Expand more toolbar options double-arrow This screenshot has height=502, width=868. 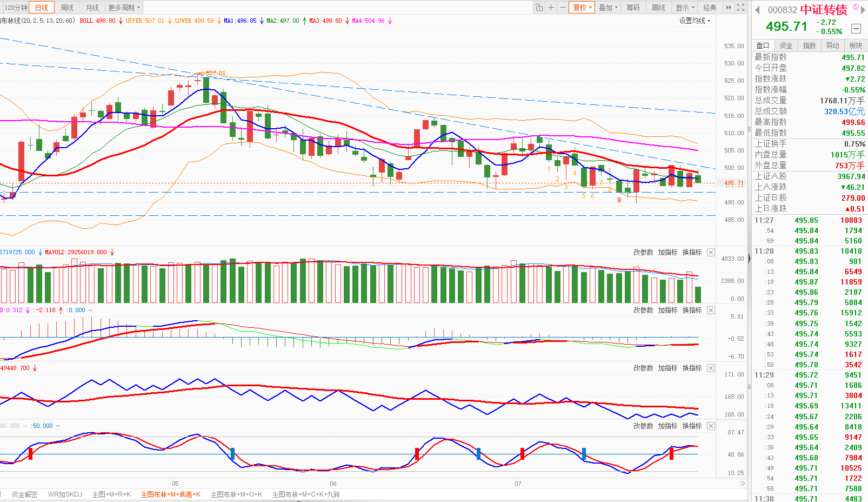click(729, 8)
